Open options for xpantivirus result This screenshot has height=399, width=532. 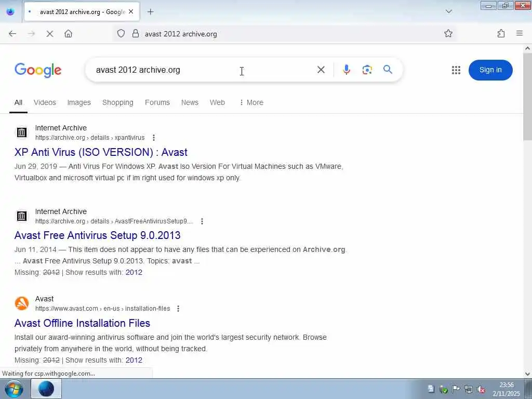(154, 137)
